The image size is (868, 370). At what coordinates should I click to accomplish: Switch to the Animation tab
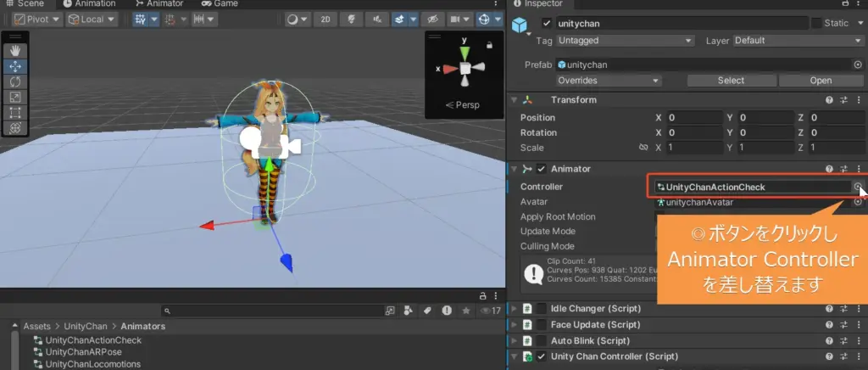tap(89, 3)
